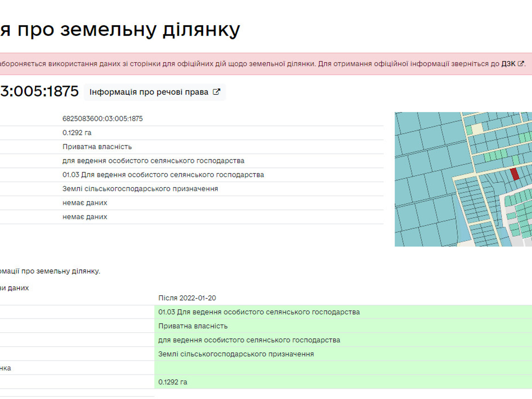The height and width of the screenshot is (399, 532).
Task: Click the 'Після 2022-01-20' column header
Action: 187,298
